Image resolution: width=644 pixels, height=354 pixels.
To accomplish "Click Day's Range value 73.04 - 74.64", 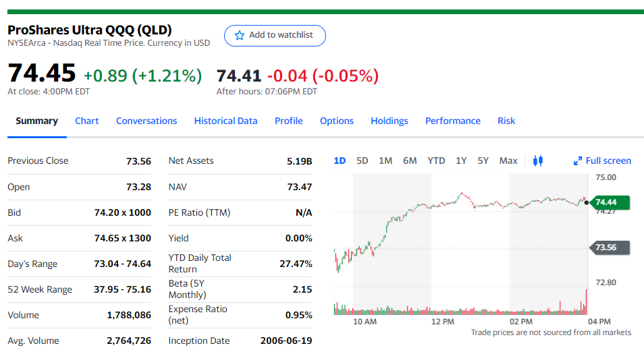I will (122, 264).
